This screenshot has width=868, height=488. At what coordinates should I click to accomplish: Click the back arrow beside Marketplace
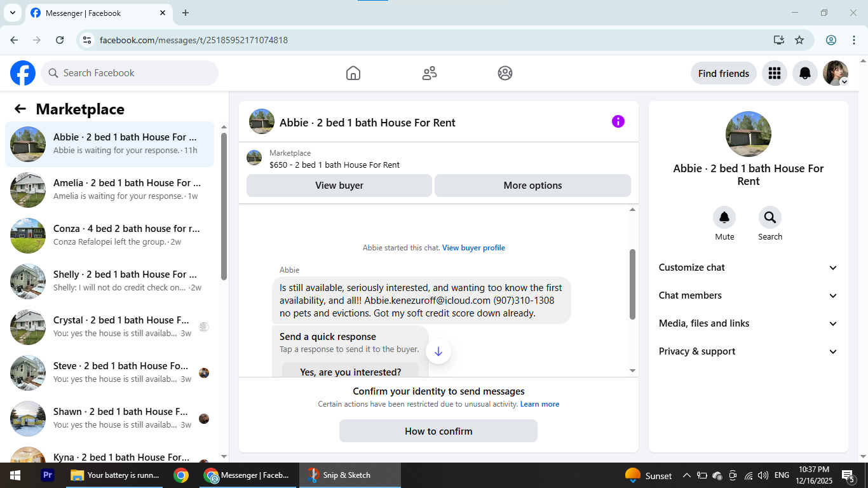pyautogui.click(x=20, y=109)
